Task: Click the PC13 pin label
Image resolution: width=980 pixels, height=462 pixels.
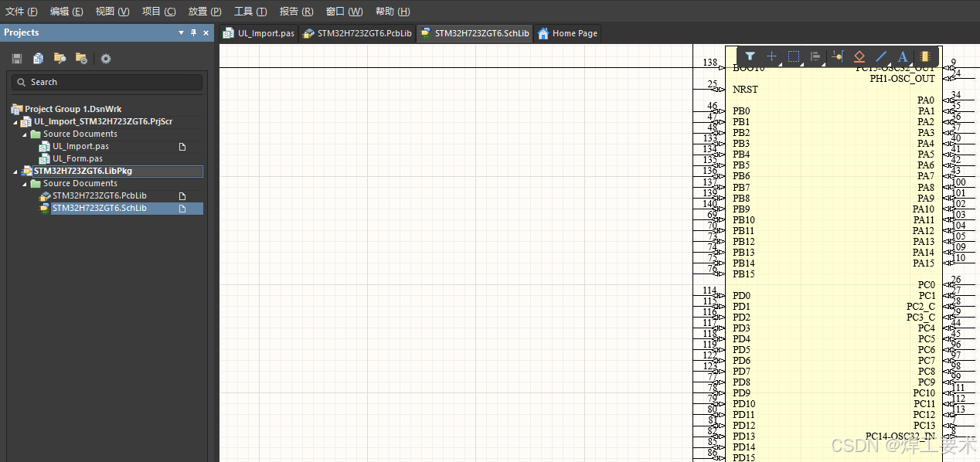Action: (924, 426)
